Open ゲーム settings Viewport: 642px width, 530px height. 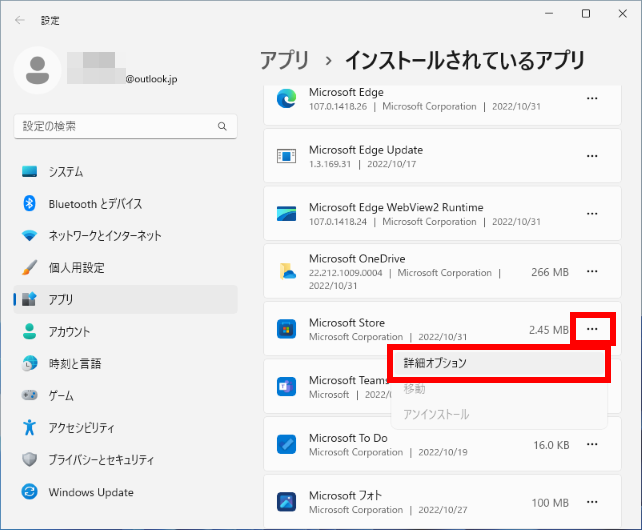(125, 396)
